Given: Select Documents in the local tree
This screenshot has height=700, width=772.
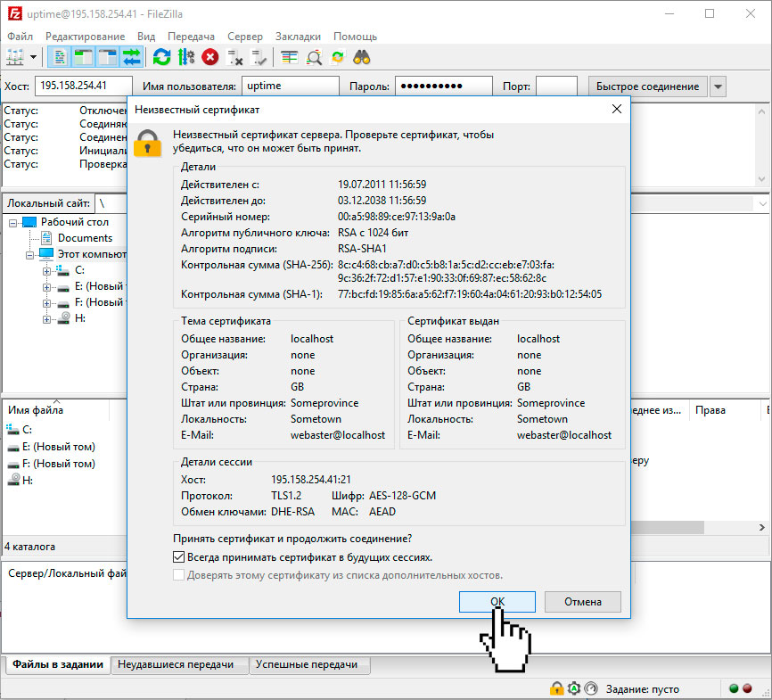Looking at the screenshot, I should [x=85, y=238].
